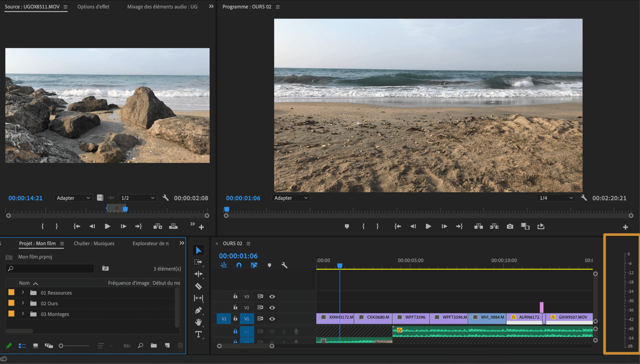640x364 pixels.
Task: Step forward one frame in Program monitor
Action: 444,226
